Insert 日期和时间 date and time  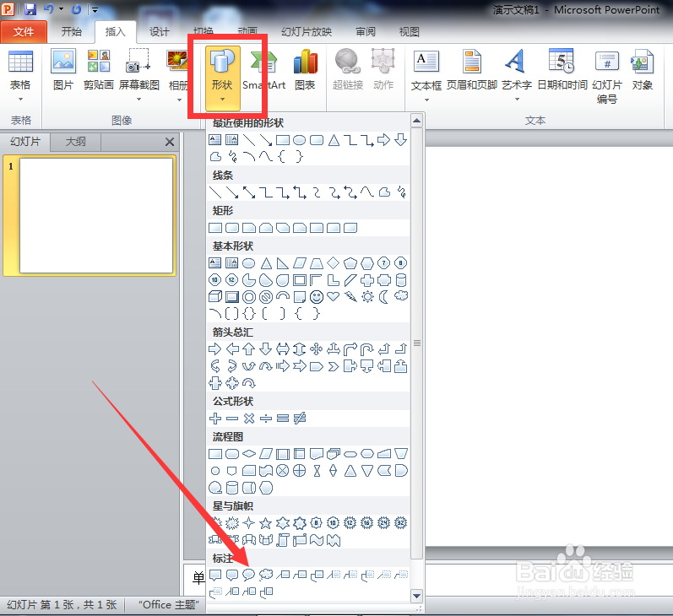(562, 70)
